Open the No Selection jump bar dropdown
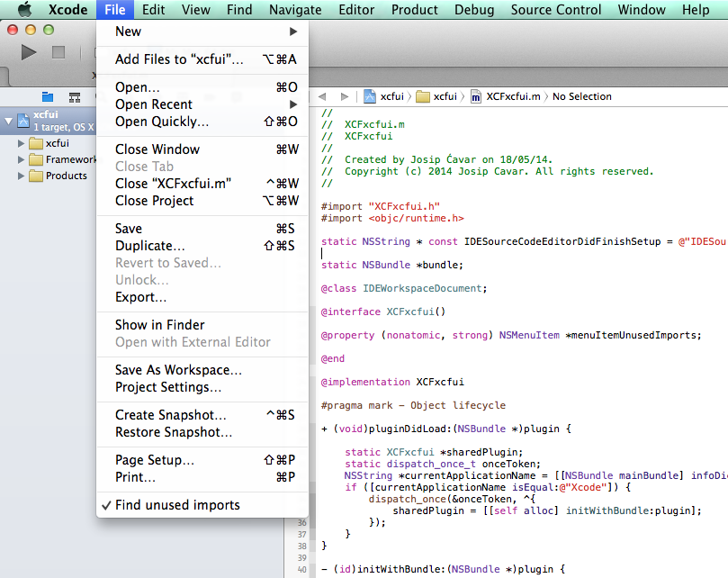 pyautogui.click(x=581, y=96)
